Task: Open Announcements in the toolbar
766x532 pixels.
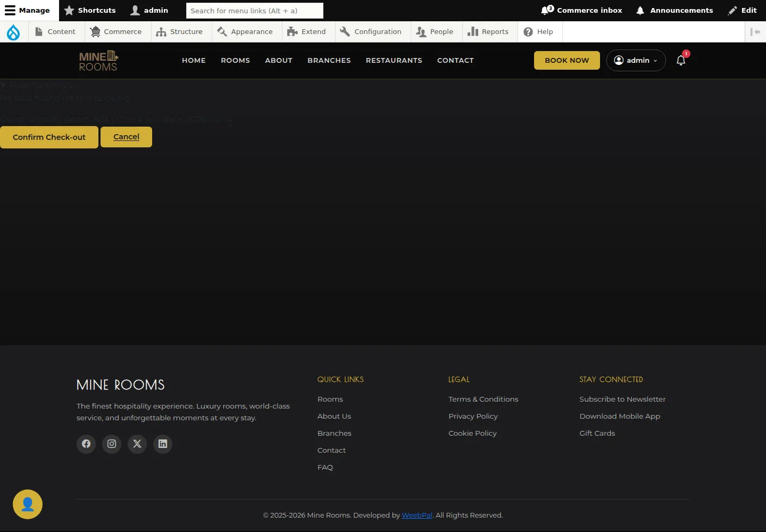Action: pyautogui.click(x=674, y=10)
